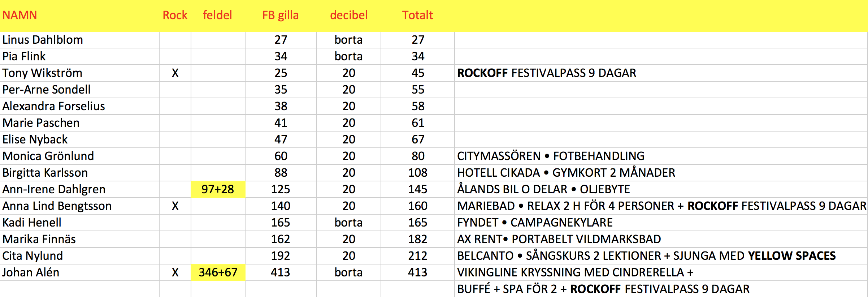Click Cita Nylund's total of 212
Screen dimensions: 868x297
(418, 256)
